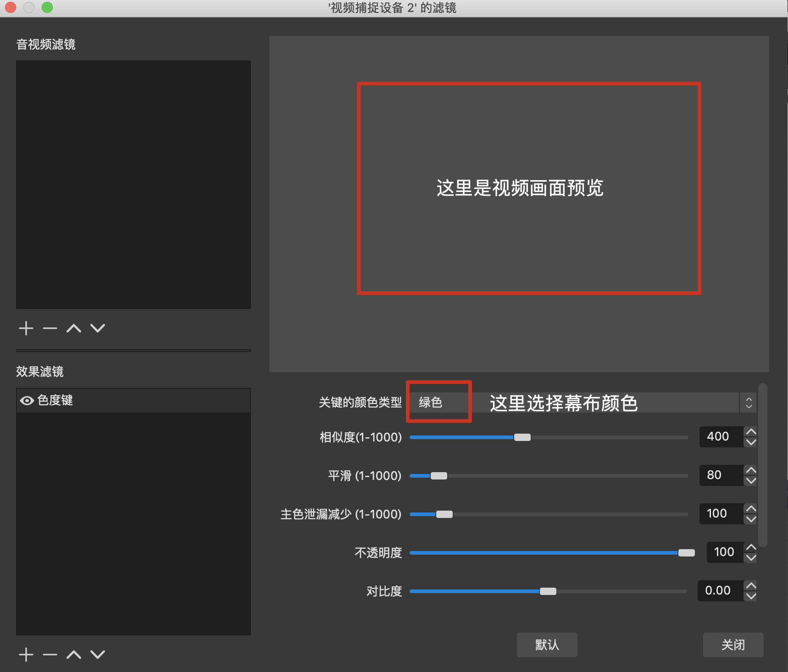This screenshot has height=672, width=788.
Task: Increase 对比度 value with up arrow
Action: pos(751,586)
